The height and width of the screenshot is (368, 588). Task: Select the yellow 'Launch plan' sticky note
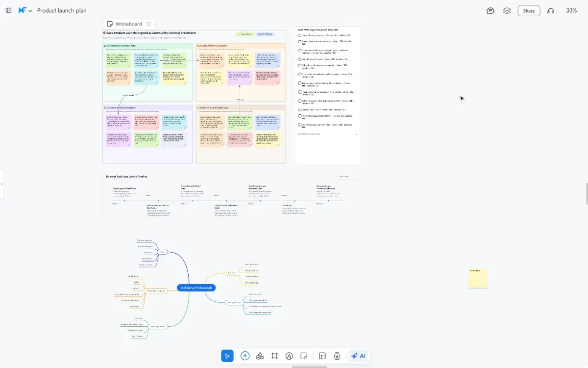tap(478, 278)
